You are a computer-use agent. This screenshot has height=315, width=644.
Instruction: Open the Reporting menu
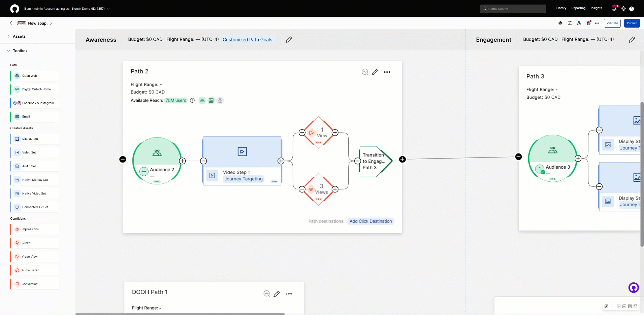[x=578, y=8]
